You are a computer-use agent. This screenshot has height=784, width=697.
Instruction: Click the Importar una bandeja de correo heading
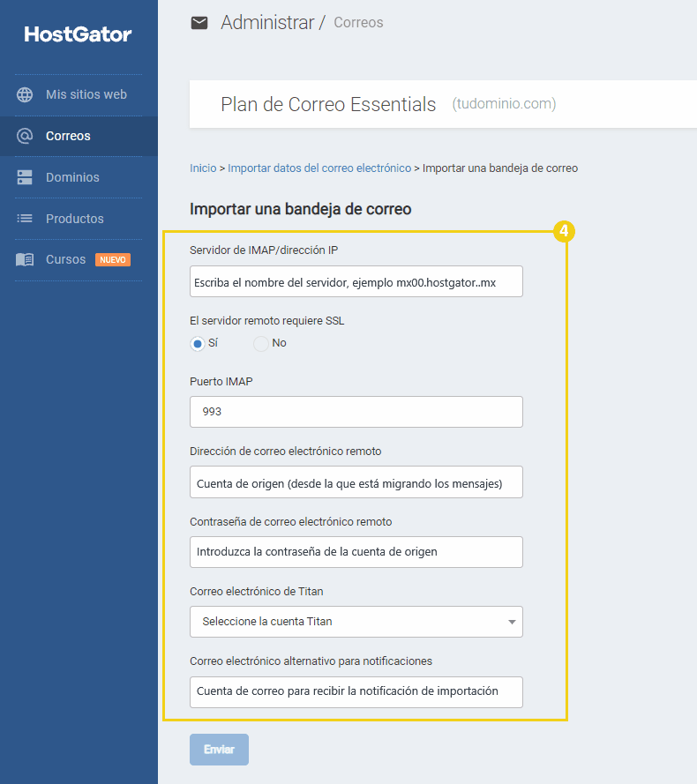[300, 209]
